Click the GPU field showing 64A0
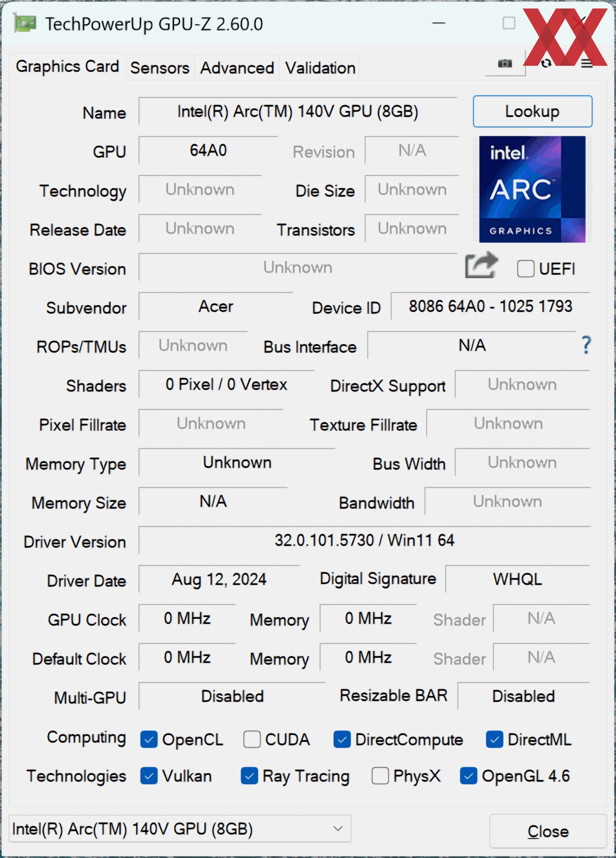The height and width of the screenshot is (858, 616). [208, 150]
